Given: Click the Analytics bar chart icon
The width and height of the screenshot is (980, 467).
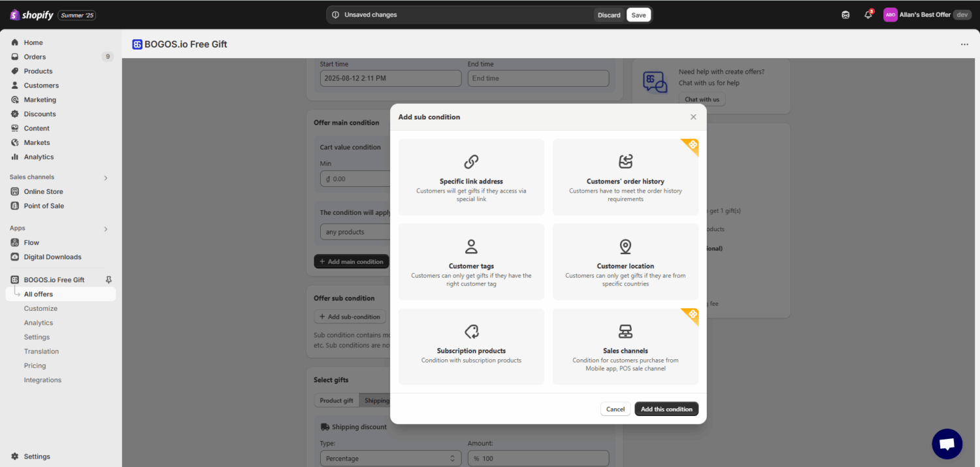Looking at the screenshot, I should (x=15, y=157).
